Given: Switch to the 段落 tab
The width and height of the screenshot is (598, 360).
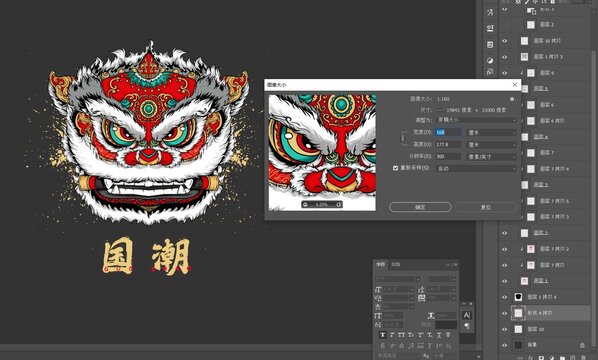Looking at the screenshot, I should tap(396, 264).
